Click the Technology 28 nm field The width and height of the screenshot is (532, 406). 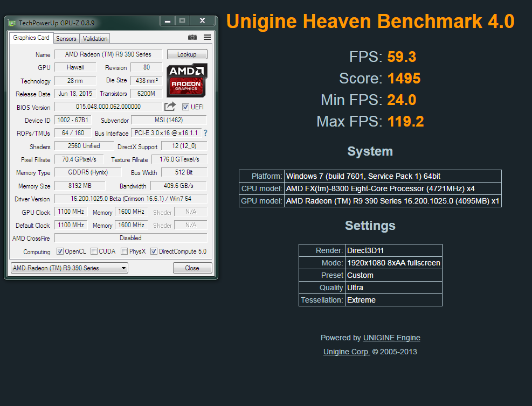point(75,81)
